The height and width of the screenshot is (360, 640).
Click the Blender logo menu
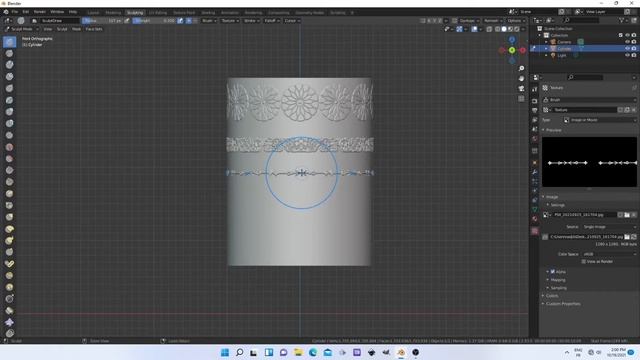pyautogui.click(x=6, y=12)
